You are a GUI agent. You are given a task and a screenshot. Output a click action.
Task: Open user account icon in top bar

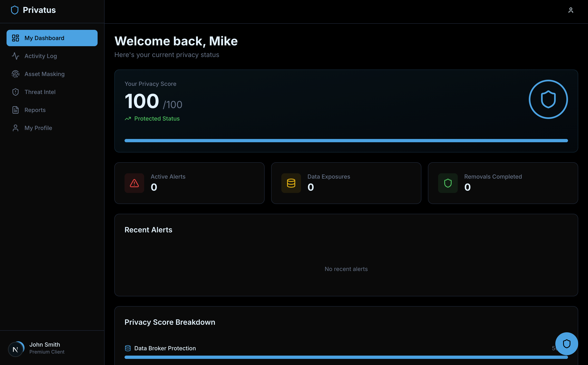click(570, 10)
